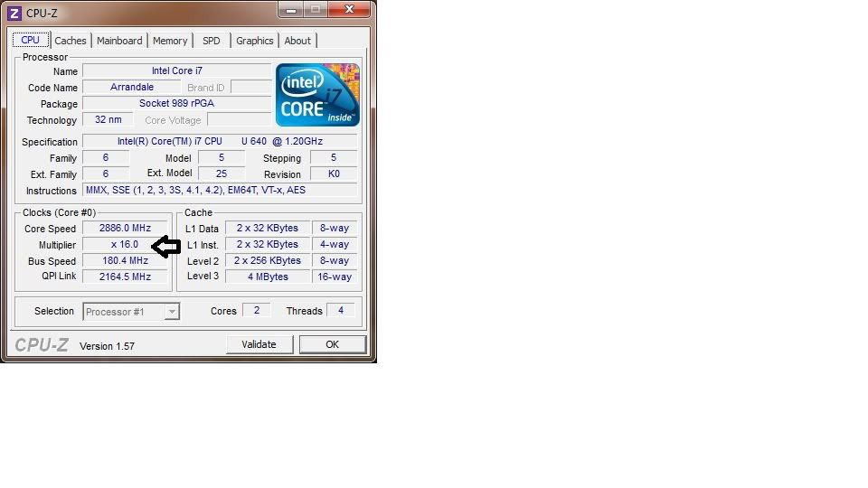868x488 pixels.
Task: Click the Level 2 associativity 8-way
Action: pos(335,260)
